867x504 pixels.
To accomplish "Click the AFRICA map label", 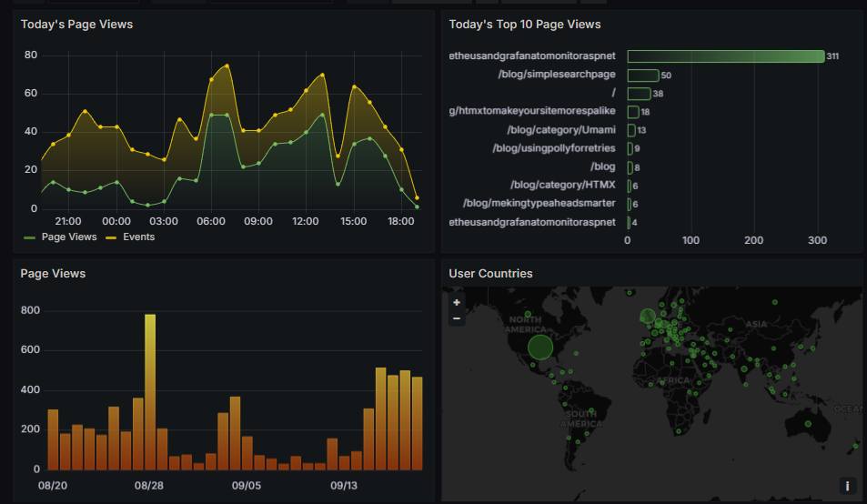I will (x=673, y=380).
